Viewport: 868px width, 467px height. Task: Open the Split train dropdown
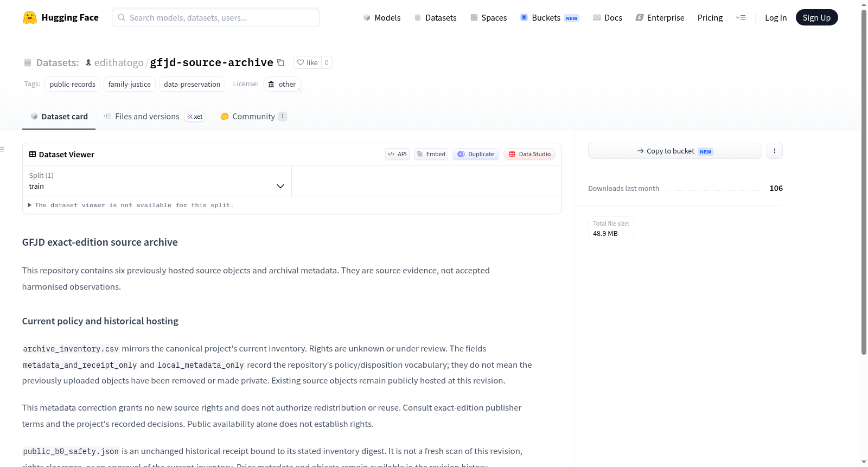[157, 181]
